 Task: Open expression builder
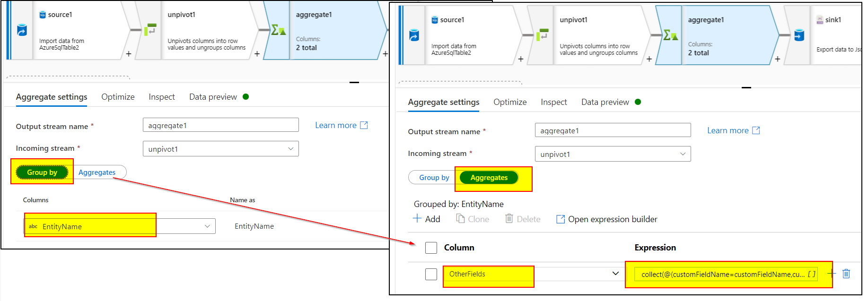tap(607, 219)
